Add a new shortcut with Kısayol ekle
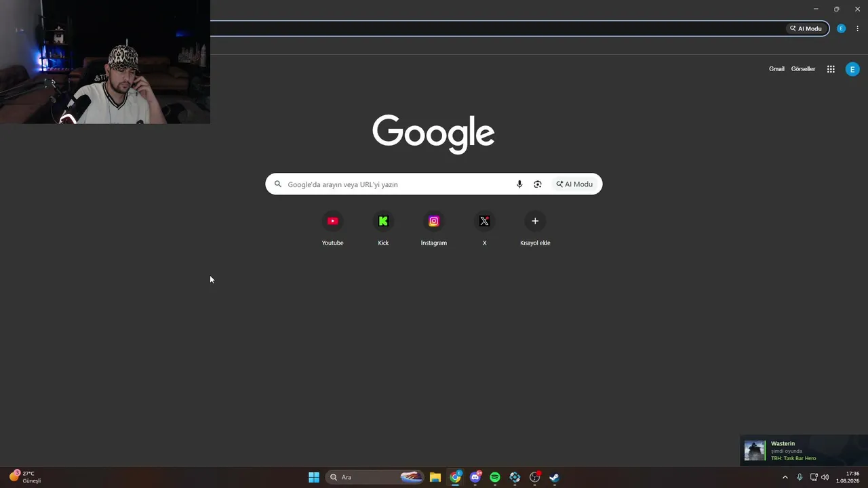The height and width of the screenshot is (488, 868). tap(535, 221)
